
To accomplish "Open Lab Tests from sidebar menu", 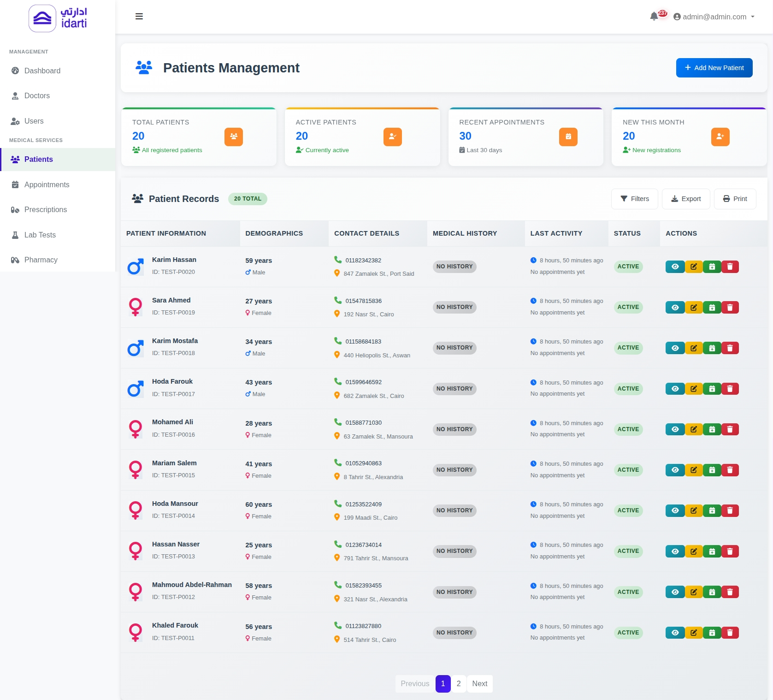I will pyautogui.click(x=40, y=235).
